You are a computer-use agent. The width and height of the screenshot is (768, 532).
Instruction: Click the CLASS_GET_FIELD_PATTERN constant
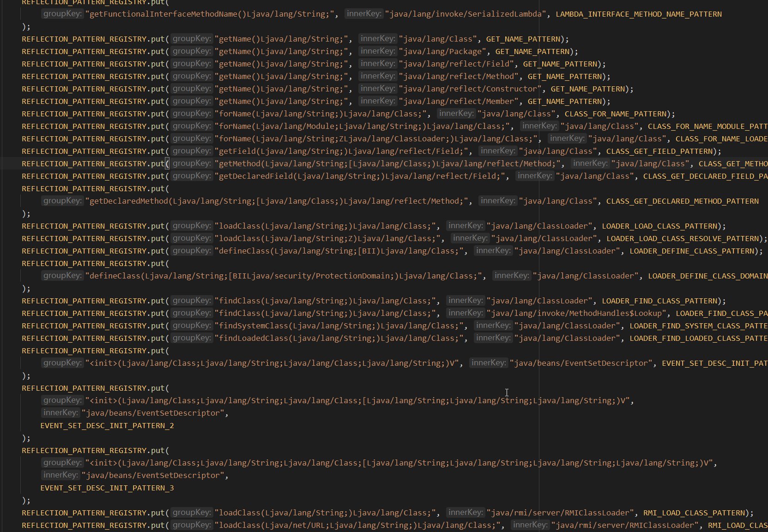point(659,151)
